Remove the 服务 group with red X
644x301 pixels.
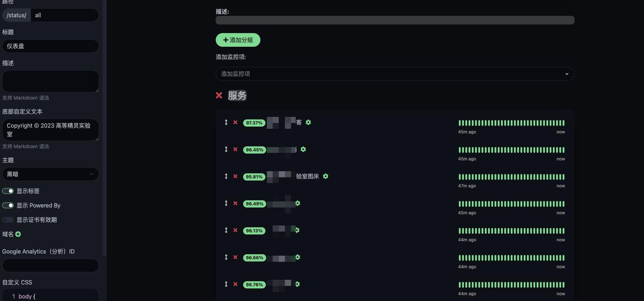(219, 95)
